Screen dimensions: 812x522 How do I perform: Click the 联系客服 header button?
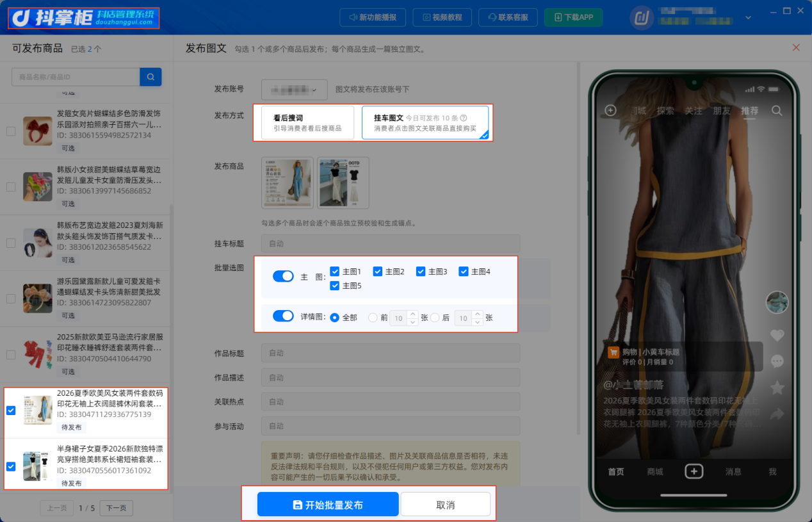pyautogui.click(x=508, y=17)
